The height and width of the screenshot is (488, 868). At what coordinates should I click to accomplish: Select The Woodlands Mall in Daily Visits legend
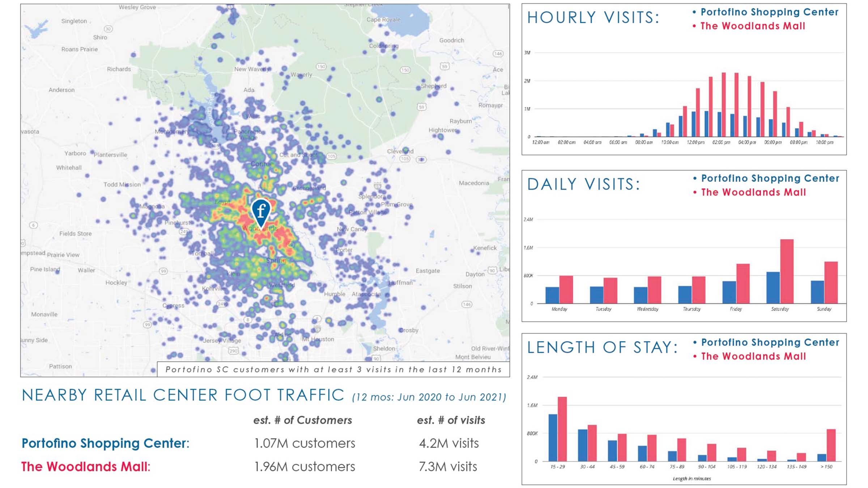click(753, 192)
